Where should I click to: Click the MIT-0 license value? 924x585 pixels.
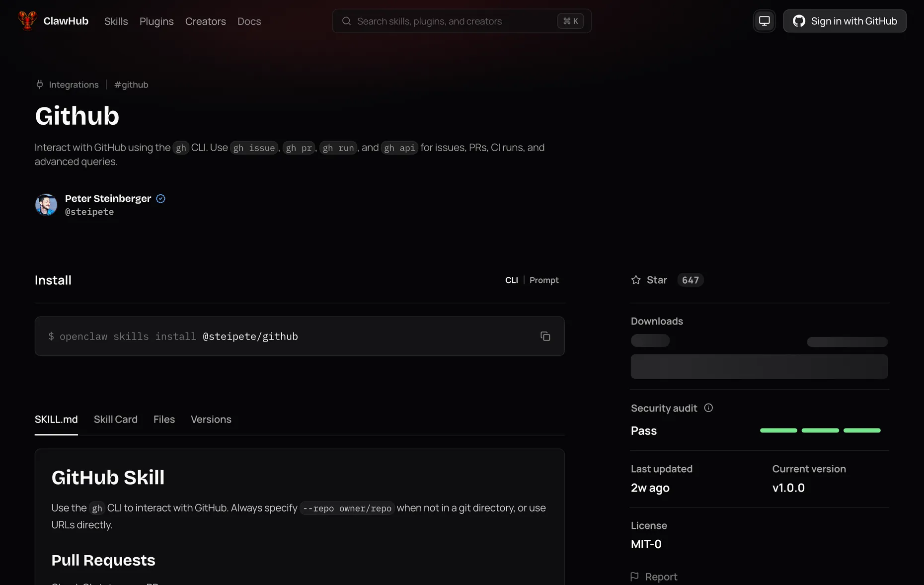coord(646,544)
